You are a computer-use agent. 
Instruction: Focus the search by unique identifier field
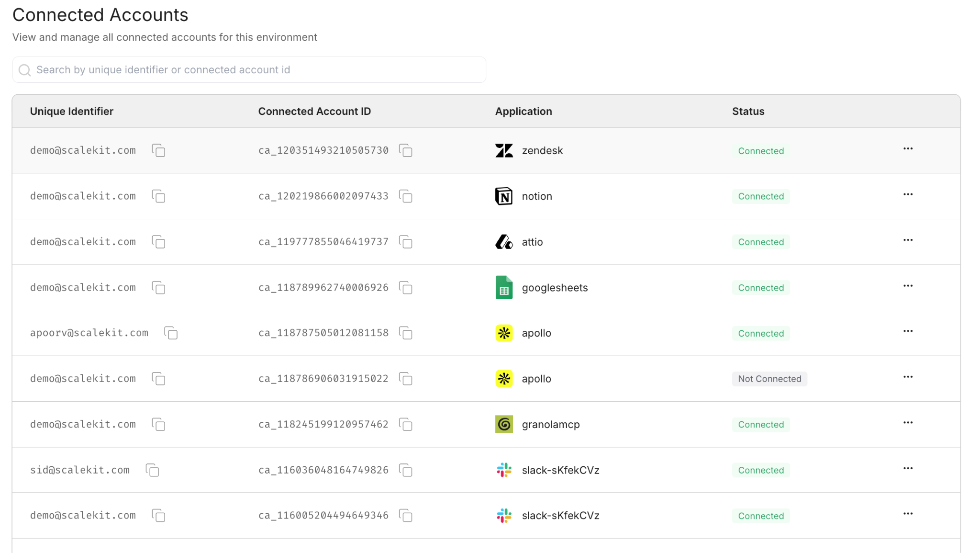(x=258, y=70)
